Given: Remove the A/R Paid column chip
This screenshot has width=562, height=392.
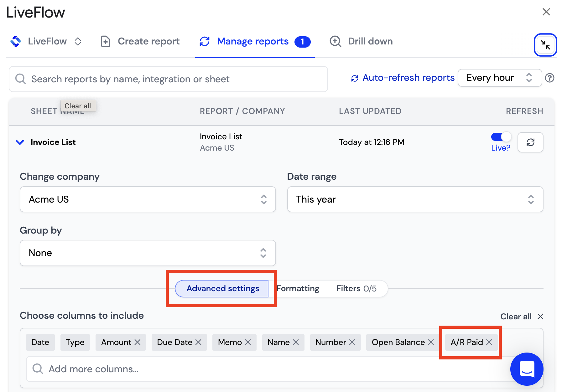Looking at the screenshot, I should pos(489,342).
